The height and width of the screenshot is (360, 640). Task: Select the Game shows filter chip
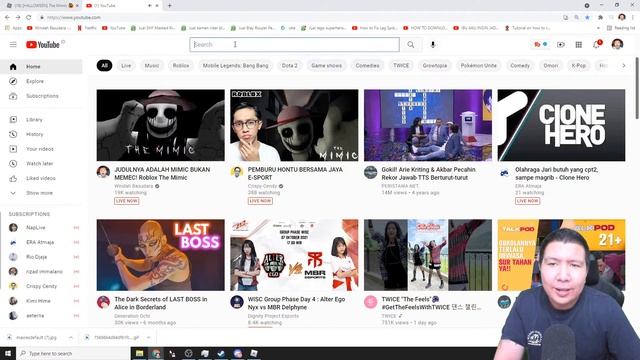327,65
